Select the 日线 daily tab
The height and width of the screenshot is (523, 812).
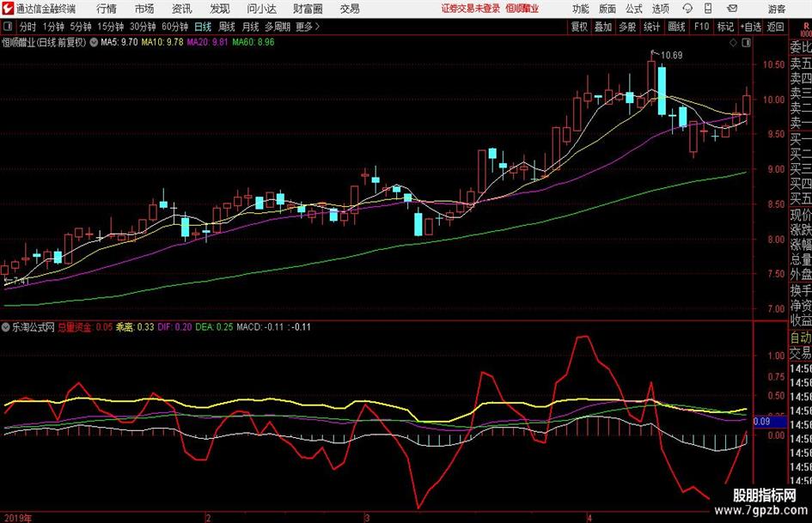pyautogui.click(x=203, y=27)
